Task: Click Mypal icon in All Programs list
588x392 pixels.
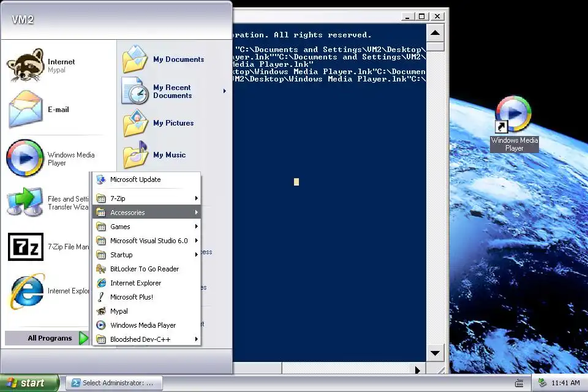Action: 101,311
